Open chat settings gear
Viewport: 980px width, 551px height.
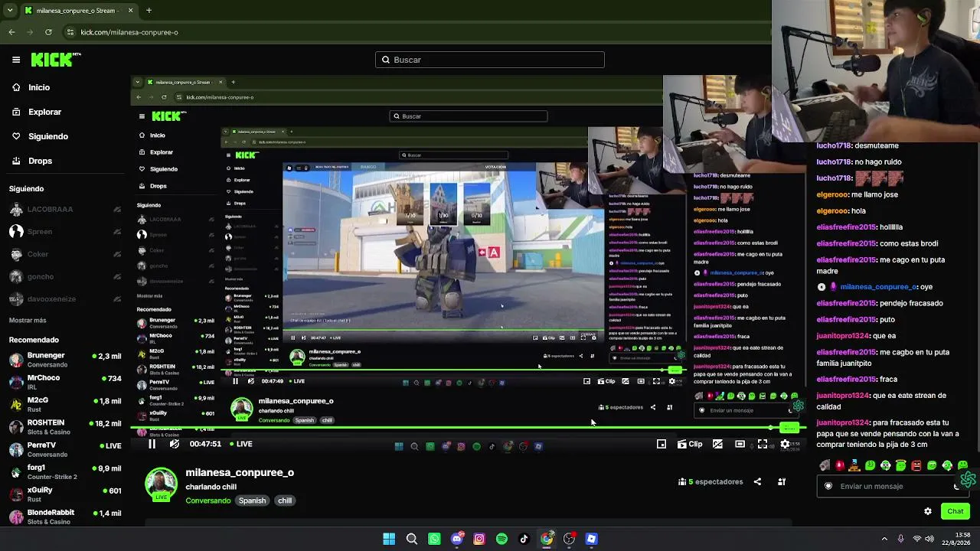click(928, 511)
